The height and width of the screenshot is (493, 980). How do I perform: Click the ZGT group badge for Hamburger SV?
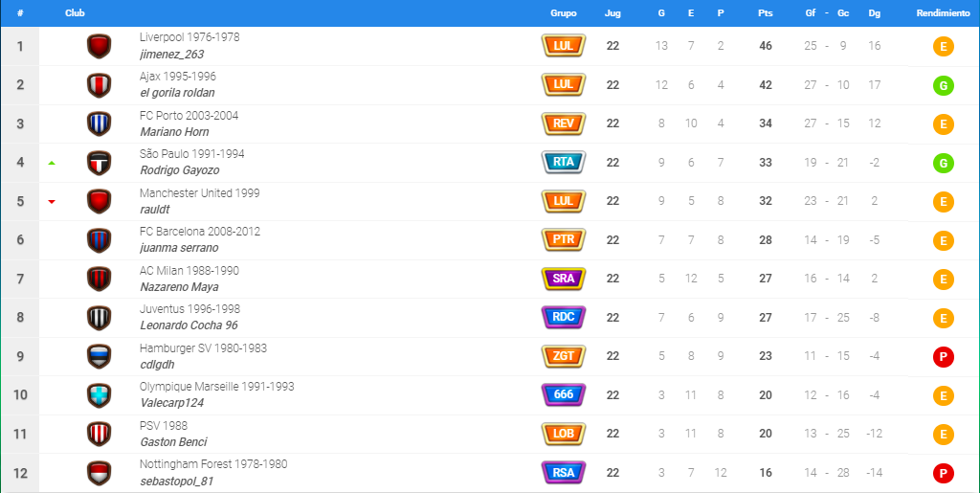[563, 356]
